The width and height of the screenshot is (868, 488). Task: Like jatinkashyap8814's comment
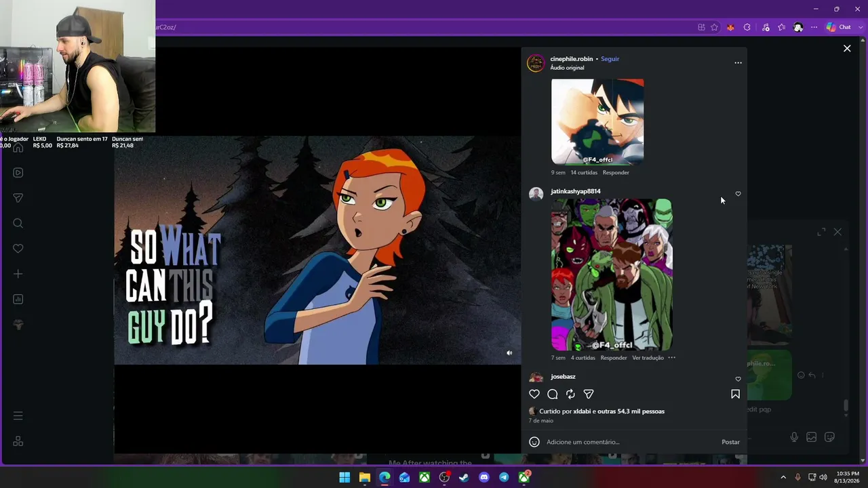click(738, 194)
